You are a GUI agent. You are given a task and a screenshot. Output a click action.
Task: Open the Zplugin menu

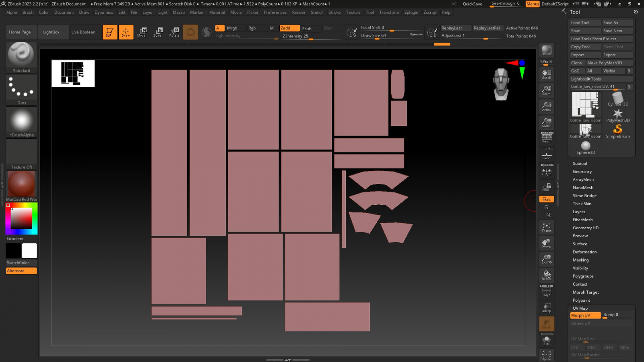(411, 12)
